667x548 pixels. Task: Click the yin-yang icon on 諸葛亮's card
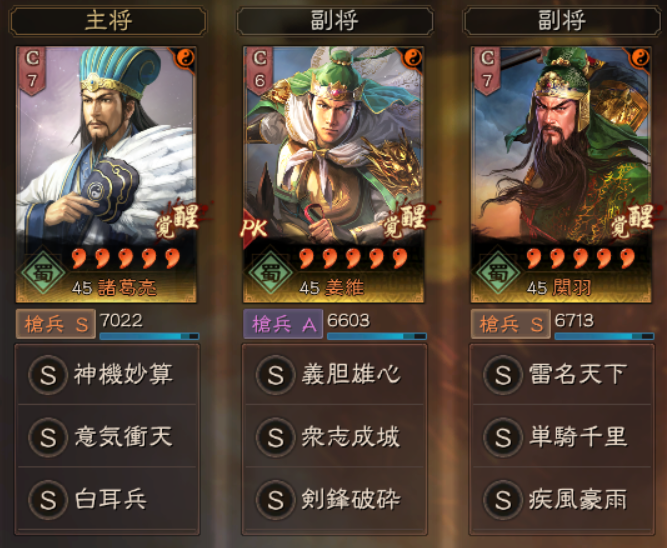point(185,57)
